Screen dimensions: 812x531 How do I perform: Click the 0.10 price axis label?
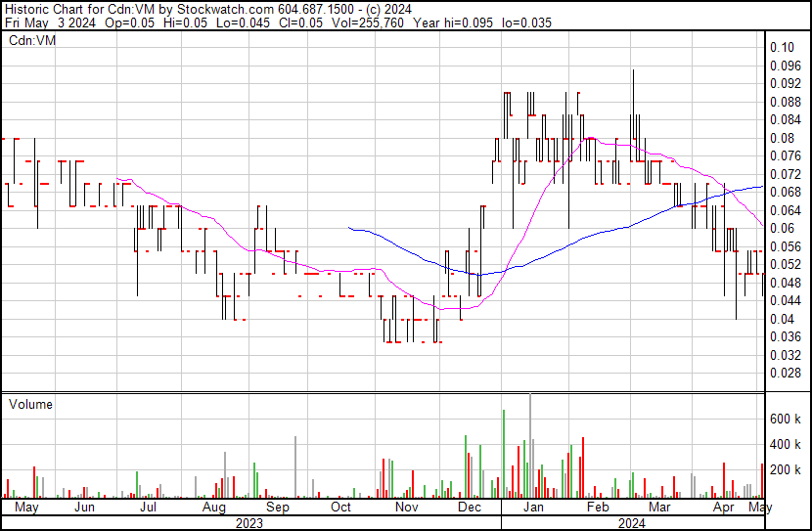(782, 48)
